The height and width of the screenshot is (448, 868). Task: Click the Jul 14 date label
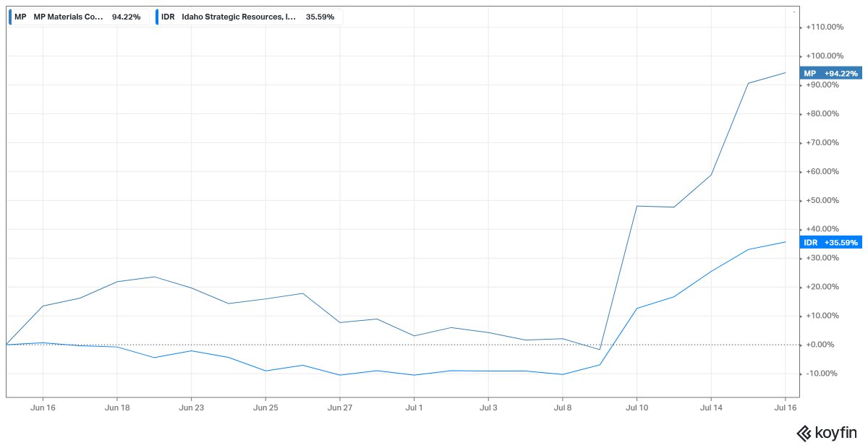pyautogui.click(x=711, y=408)
